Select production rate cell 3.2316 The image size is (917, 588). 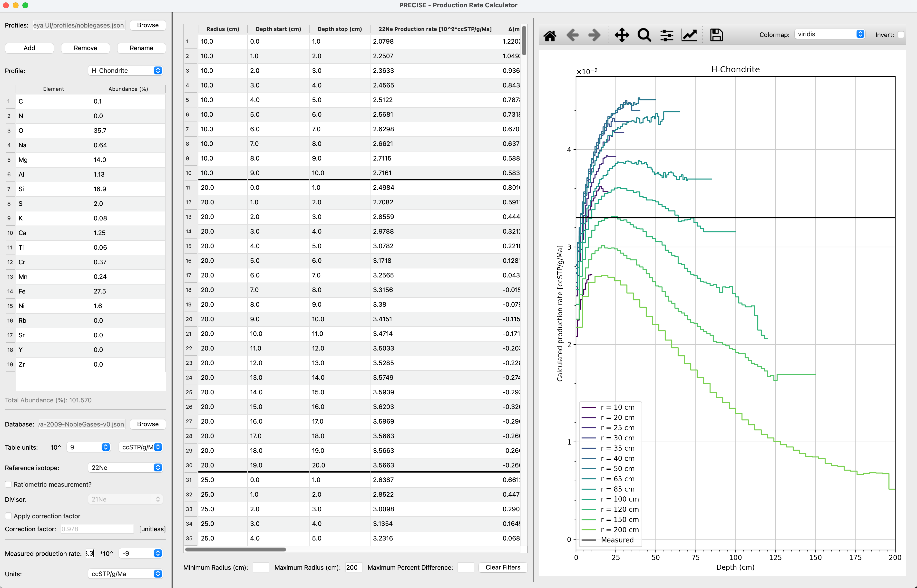click(x=435, y=538)
